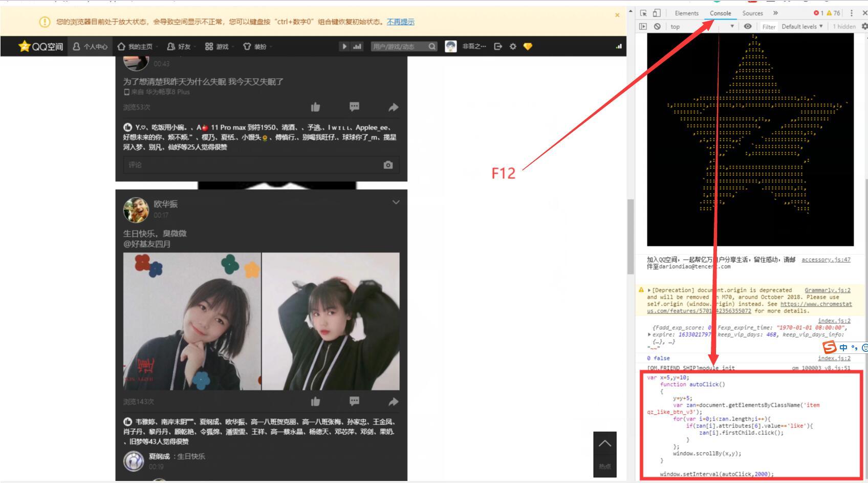The width and height of the screenshot is (868, 483).
Task: Click comment icon on the 欧华振 post
Action: click(354, 401)
